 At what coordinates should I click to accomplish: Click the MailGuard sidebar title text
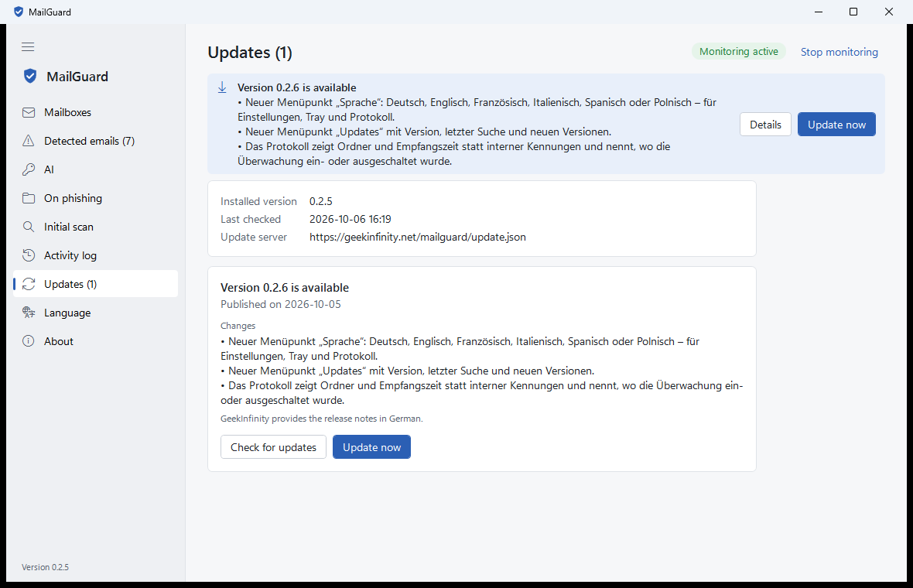pyautogui.click(x=77, y=77)
